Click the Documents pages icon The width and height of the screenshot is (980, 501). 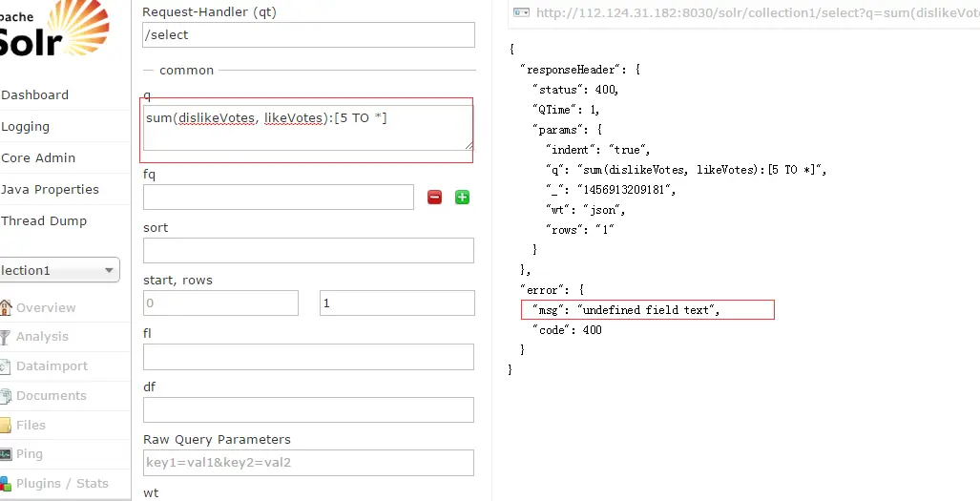(6, 396)
